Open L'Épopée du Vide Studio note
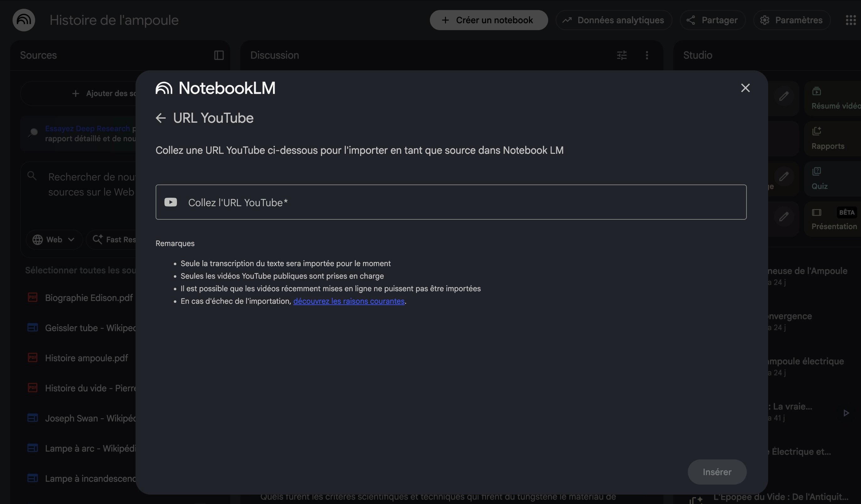This screenshot has width=861, height=504. (x=781, y=497)
